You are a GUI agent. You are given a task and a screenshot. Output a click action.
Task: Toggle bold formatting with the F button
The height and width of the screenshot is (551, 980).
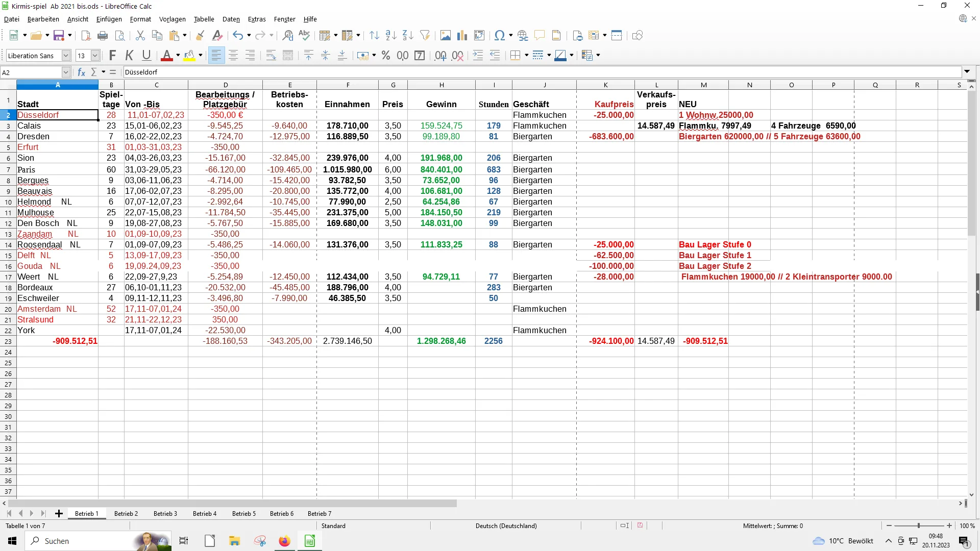click(113, 56)
